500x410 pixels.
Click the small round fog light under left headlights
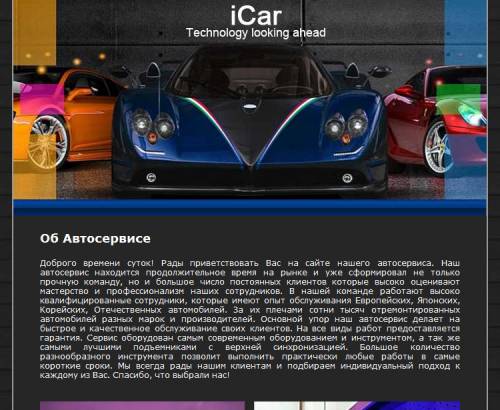pos(151,178)
